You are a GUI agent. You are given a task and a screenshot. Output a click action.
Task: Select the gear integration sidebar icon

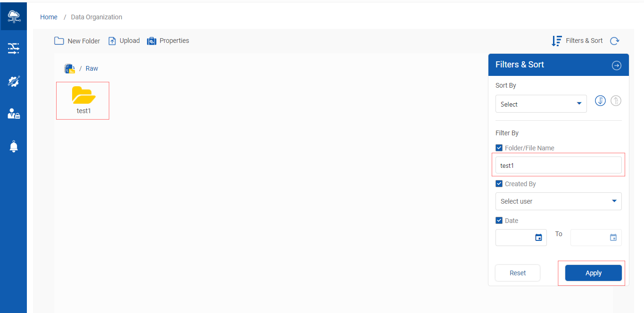click(14, 82)
